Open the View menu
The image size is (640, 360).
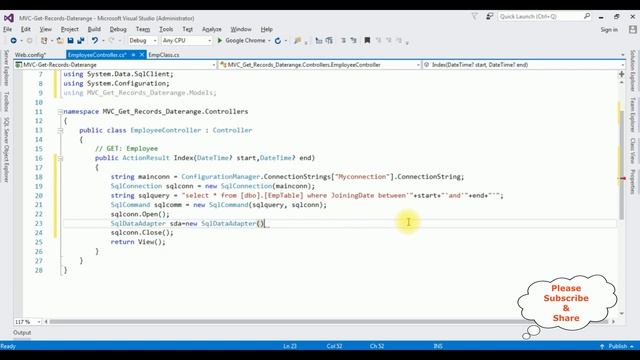point(45,29)
